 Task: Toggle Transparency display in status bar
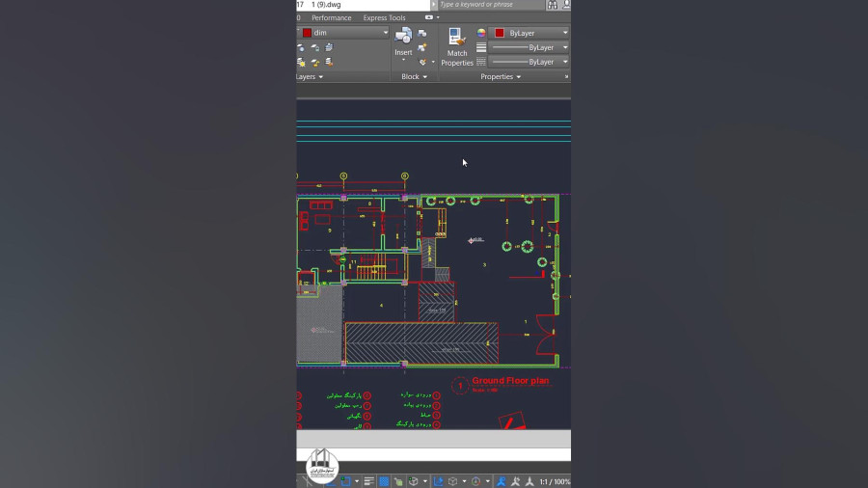[384, 482]
